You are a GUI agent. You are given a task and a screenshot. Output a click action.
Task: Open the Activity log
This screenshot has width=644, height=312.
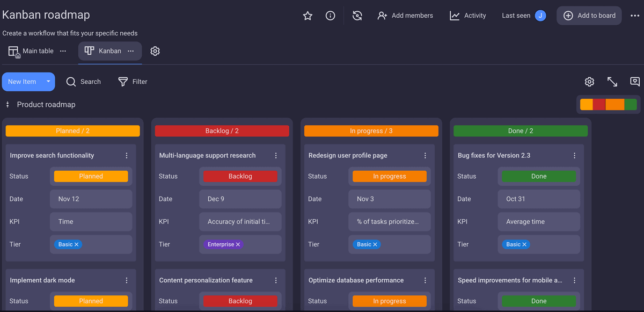[468, 16]
